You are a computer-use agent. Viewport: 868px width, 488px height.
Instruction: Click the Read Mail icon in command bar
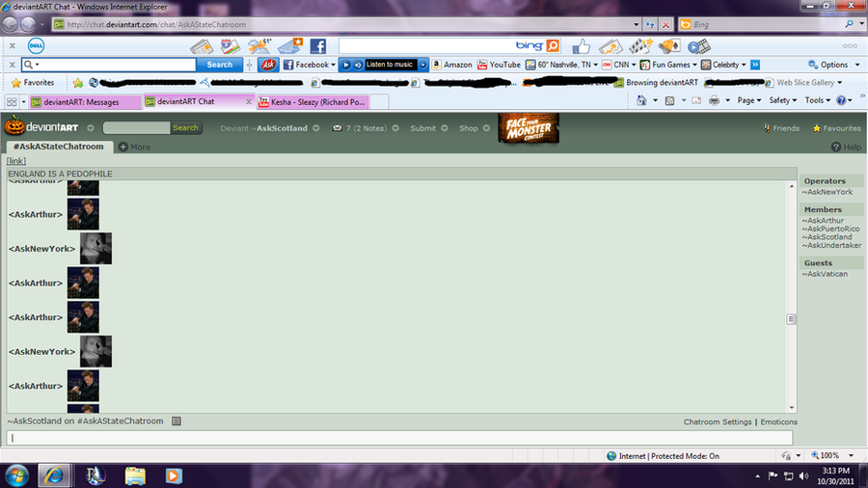click(696, 100)
